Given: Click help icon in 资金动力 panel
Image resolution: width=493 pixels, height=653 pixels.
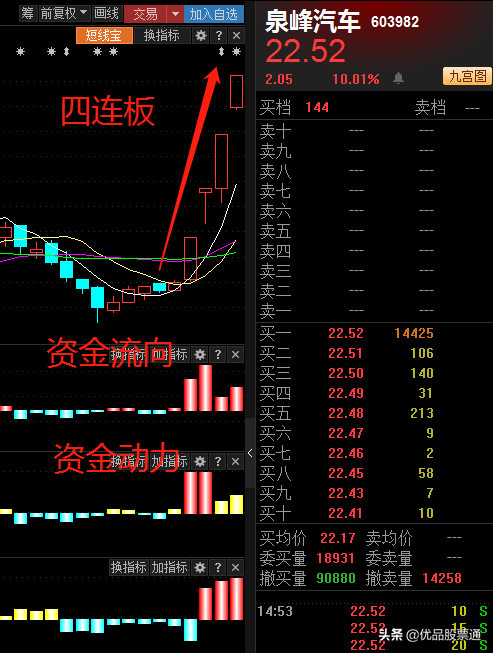Looking at the screenshot, I should pos(218,461).
